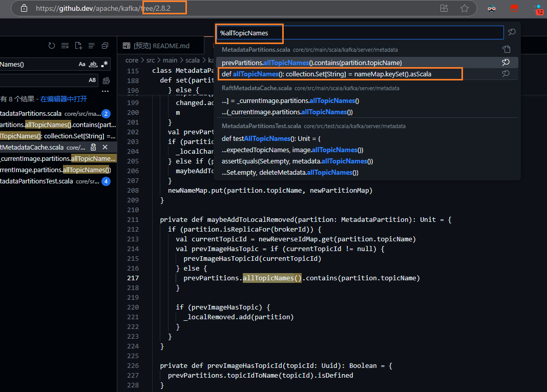The image size is (547, 392).
Task: Click the MetadataPartitionsTest.scala header in quick search
Action: (261, 126)
